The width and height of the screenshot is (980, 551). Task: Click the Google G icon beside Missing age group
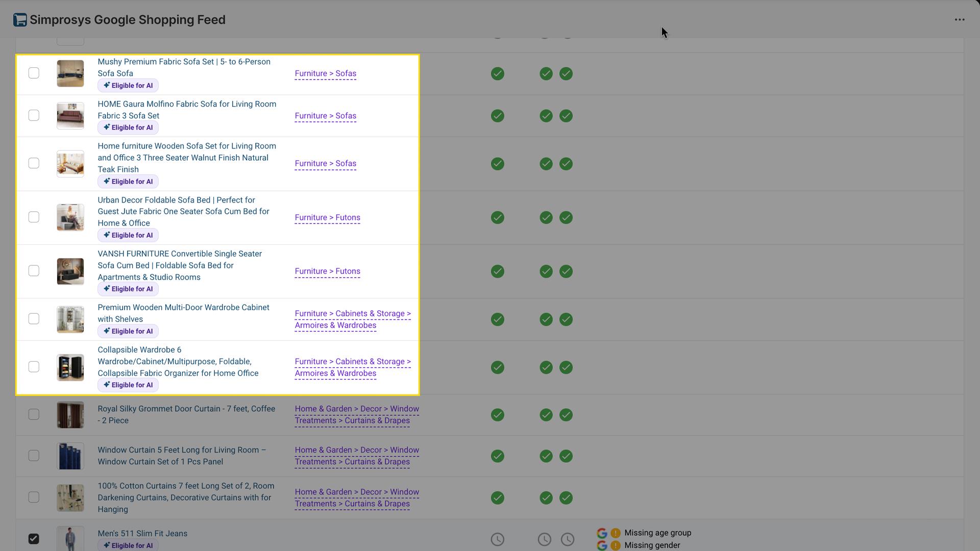point(601,533)
